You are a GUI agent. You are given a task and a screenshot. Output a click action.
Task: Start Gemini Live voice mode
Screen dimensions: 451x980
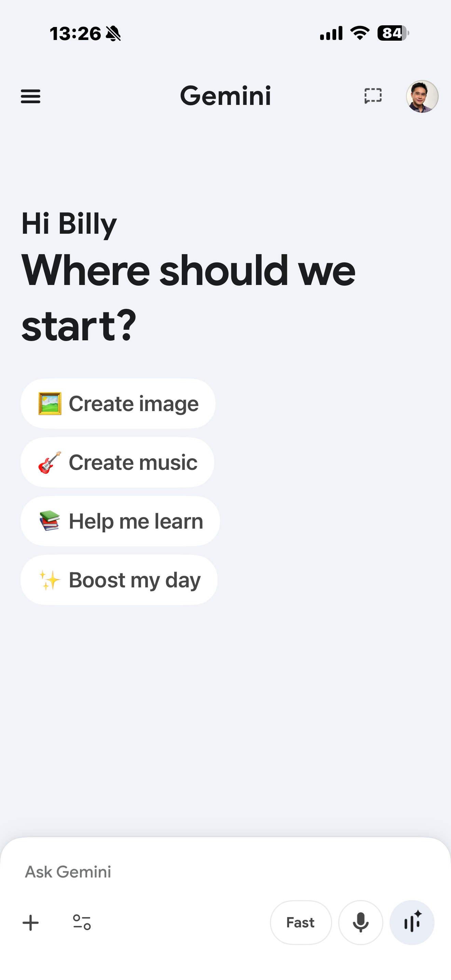tap(412, 923)
